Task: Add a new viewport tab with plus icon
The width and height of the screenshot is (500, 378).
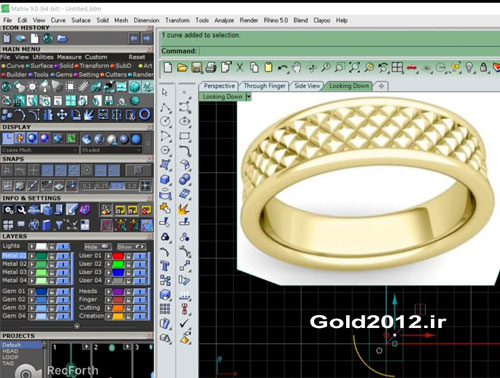Action: pyautogui.click(x=382, y=86)
